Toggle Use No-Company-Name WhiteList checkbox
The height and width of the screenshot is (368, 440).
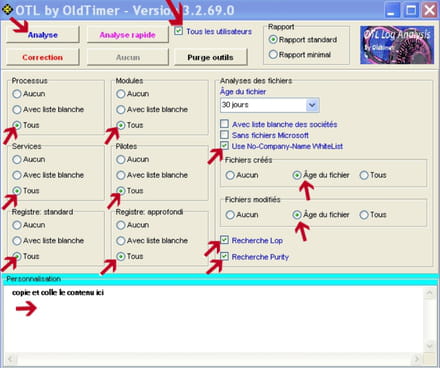pos(224,146)
